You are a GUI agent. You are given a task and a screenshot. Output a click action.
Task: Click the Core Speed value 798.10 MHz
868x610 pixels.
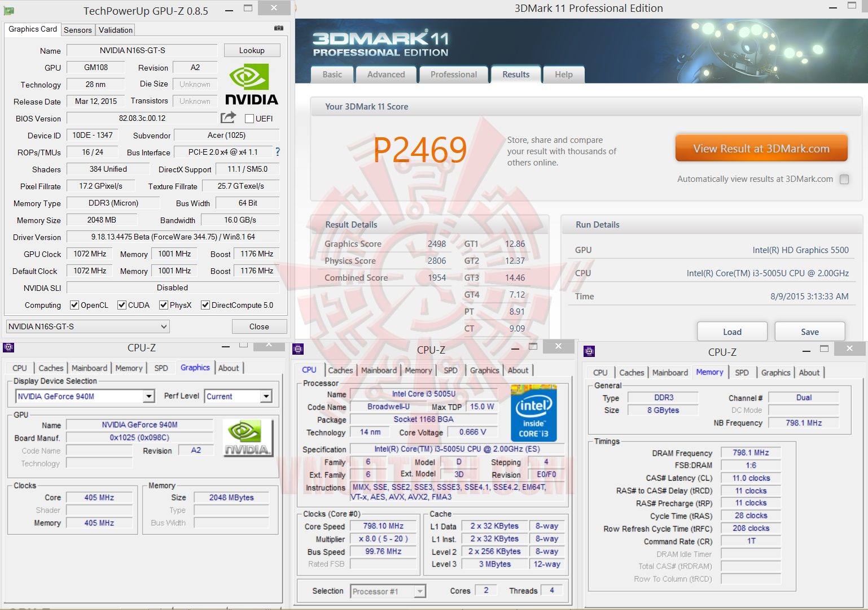point(383,526)
